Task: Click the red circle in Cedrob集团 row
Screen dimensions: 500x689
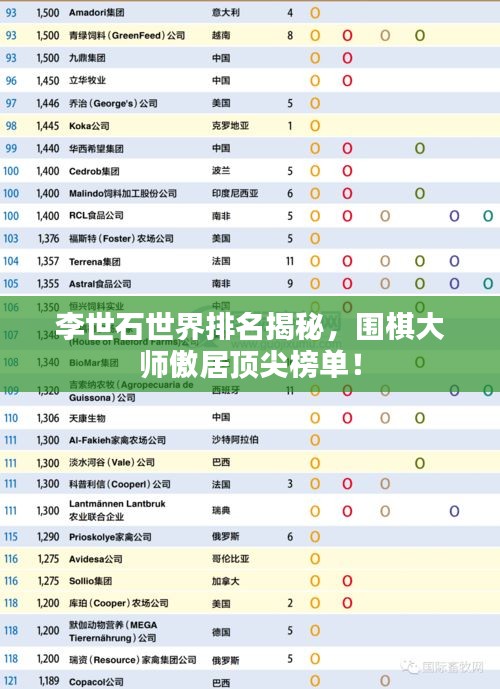Action: (347, 170)
